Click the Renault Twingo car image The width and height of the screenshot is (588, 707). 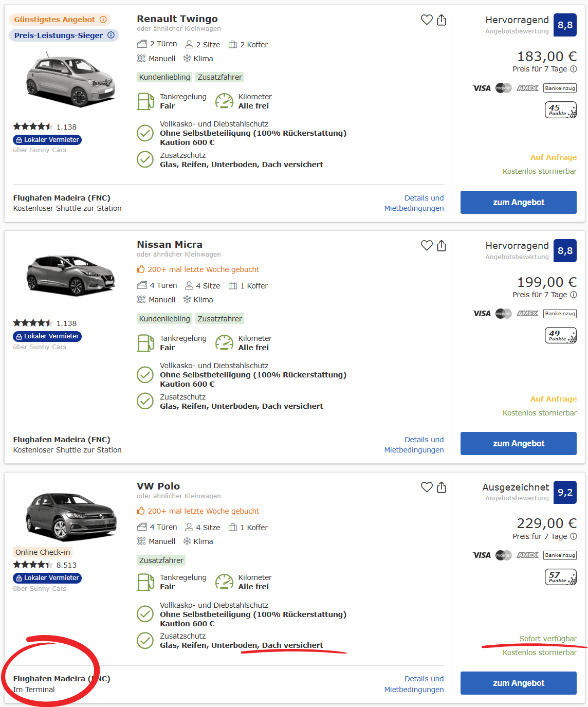[x=70, y=81]
